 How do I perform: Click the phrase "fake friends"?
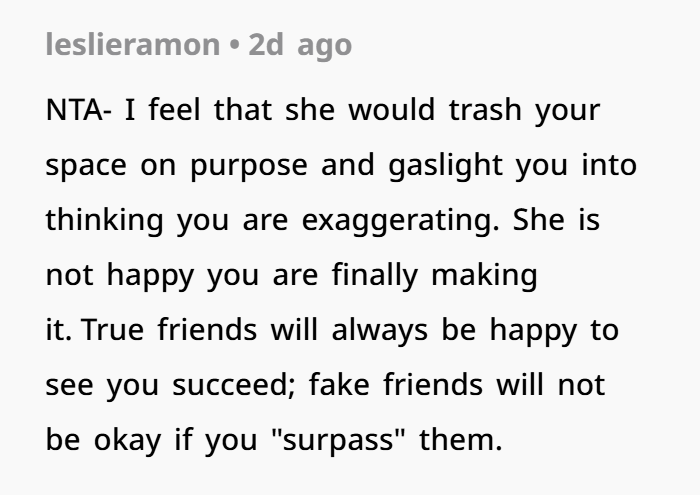[396, 385]
